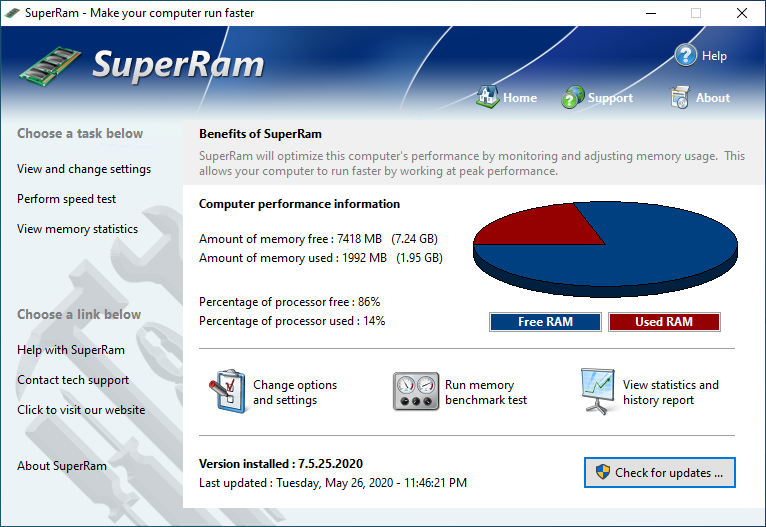This screenshot has width=766, height=527.
Task: Open the Support tab label
Action: pyautogui.click(x=610, y=98)
